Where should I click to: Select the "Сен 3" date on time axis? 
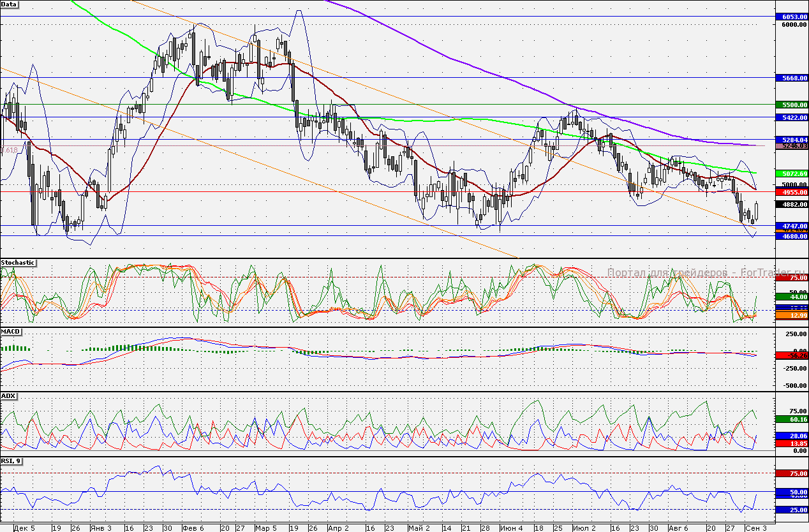[755, 528]
